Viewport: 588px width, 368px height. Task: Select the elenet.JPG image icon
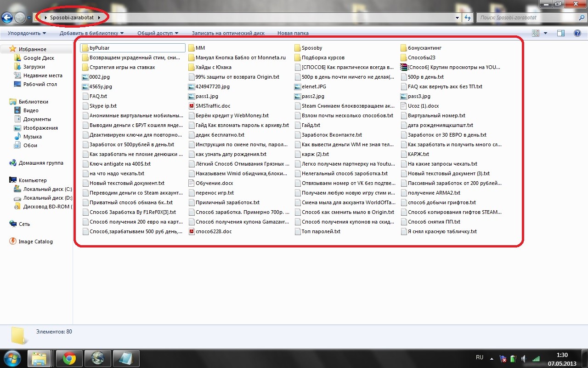coord(298,86)
